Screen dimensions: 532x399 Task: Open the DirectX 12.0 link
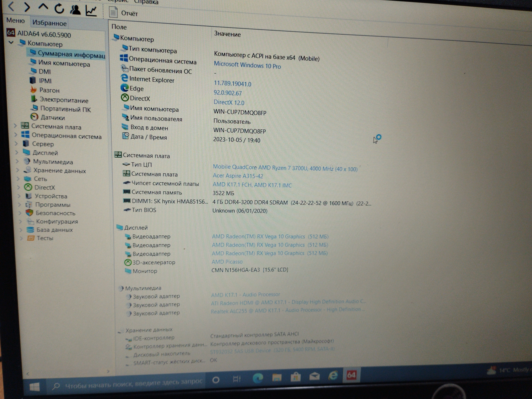point(229,102)
